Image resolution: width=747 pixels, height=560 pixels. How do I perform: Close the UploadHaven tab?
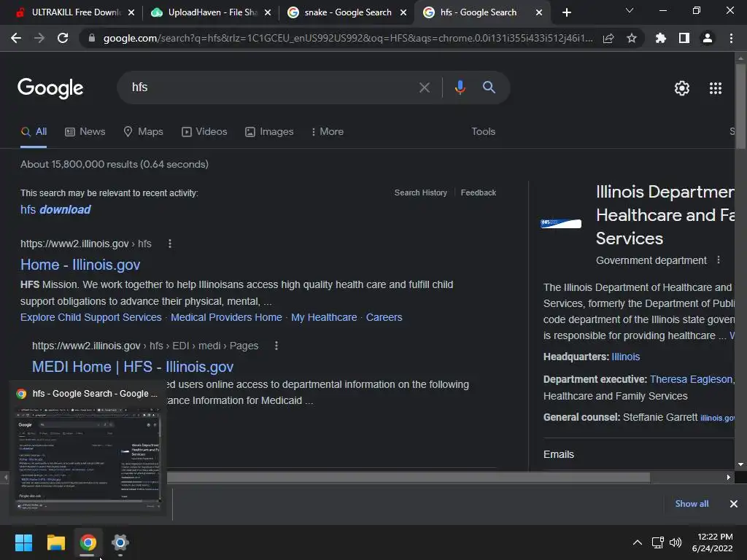tap(268, 12)
